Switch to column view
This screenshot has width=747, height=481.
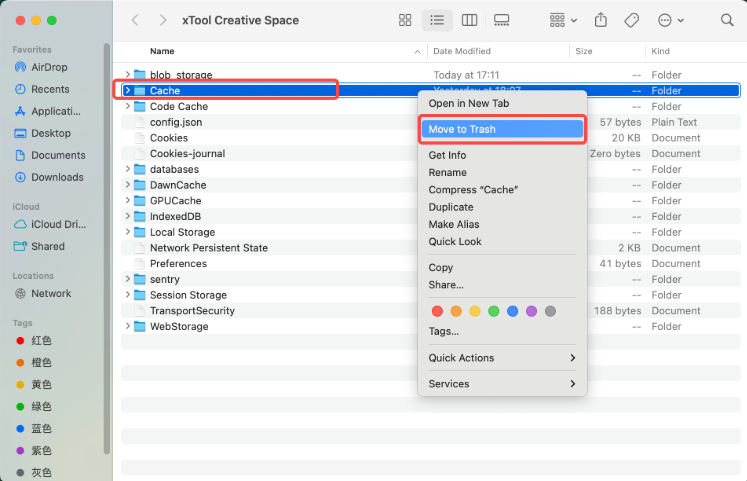click(x=469, y=20)
